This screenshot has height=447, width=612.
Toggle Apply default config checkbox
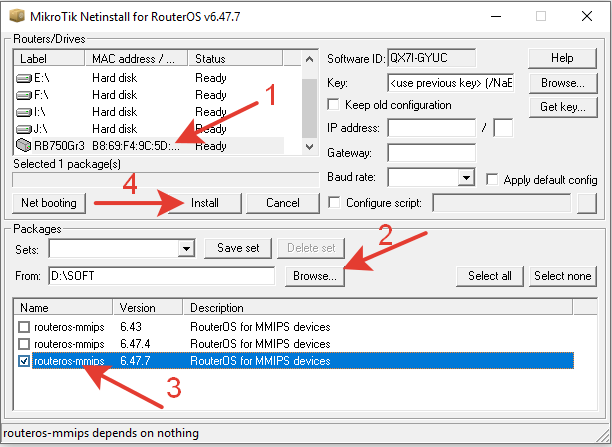click(x=492, y=180)
